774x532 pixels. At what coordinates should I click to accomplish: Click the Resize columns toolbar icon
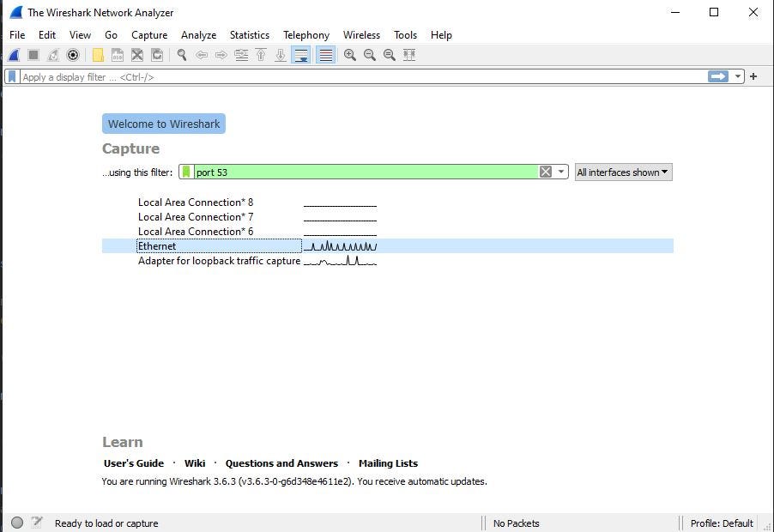(408, 55)
